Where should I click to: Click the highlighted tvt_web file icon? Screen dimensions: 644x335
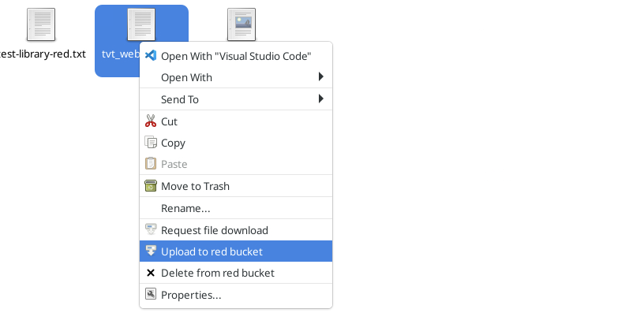141,24
